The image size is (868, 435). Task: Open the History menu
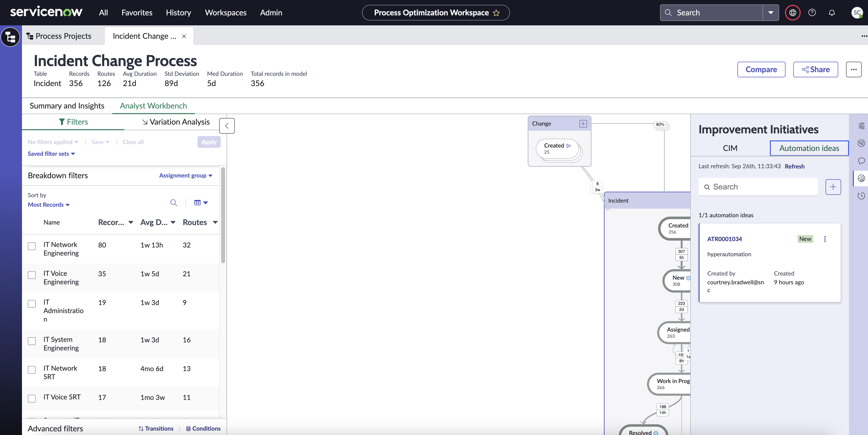click(x=179, y=12)
